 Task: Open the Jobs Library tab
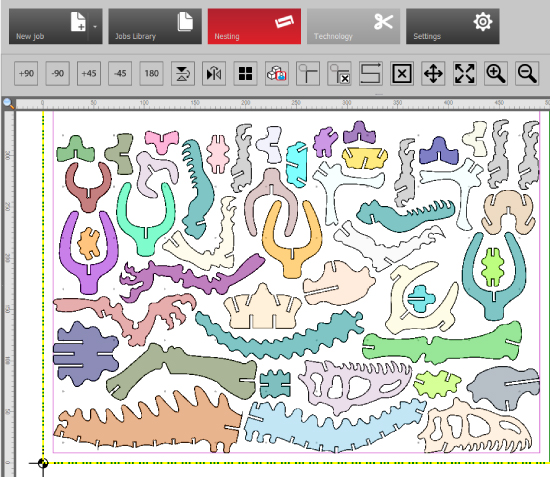pos(155,26)
